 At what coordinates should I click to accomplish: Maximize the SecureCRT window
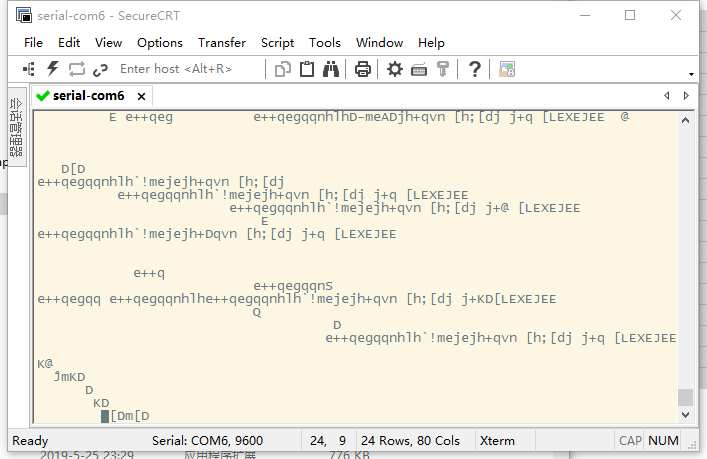(x=630, y=15)
